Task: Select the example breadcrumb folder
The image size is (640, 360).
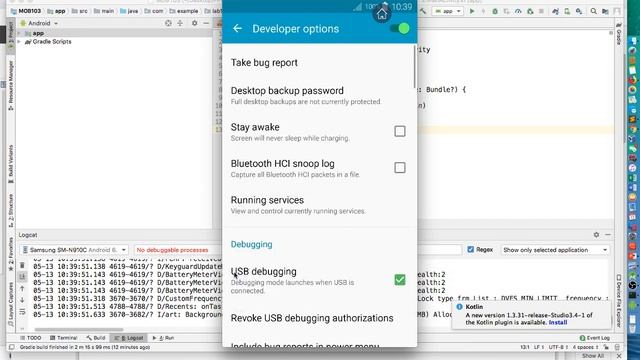Action: click(184, 11)
